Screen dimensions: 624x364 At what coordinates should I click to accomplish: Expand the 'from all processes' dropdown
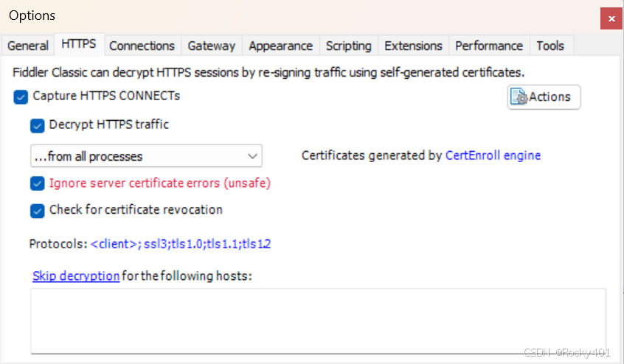[x=146, y=155]
